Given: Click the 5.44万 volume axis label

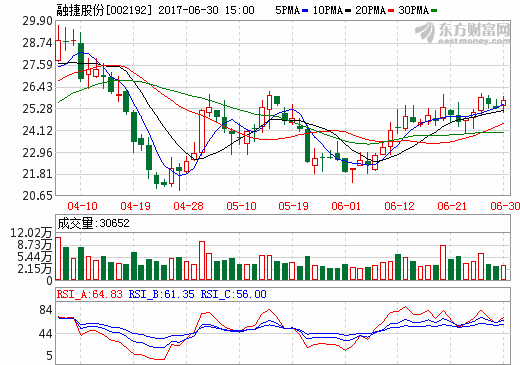Looking at the screenshot, I should (x=35, y=257).
